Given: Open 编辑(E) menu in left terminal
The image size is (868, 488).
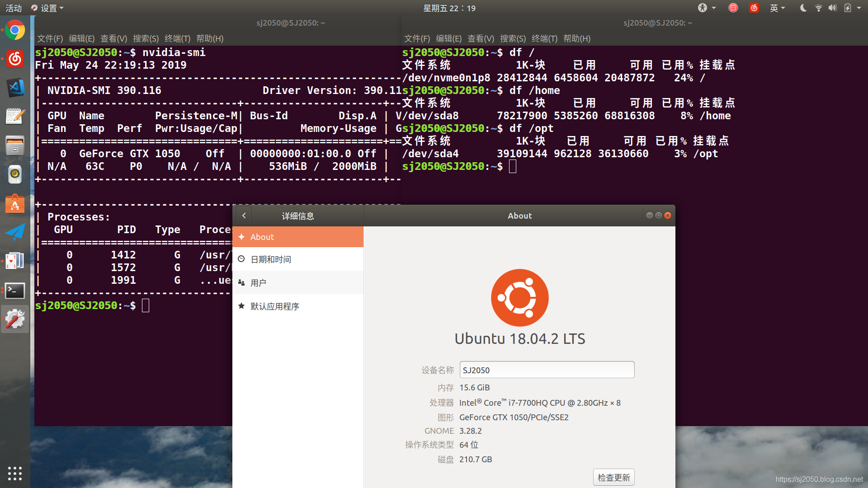Looking at the screenshot, I should pyautogui.click(x=81, y=38).
